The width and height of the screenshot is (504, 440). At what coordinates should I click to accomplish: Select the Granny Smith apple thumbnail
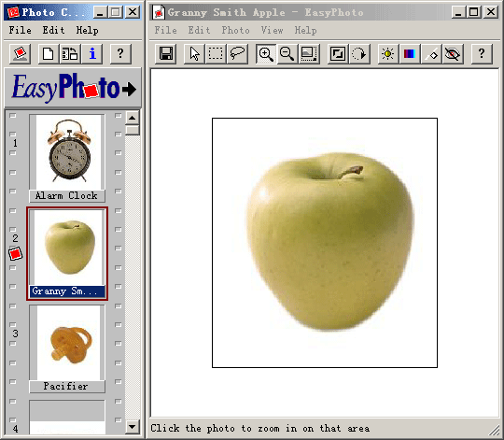[x=68, y=247]
